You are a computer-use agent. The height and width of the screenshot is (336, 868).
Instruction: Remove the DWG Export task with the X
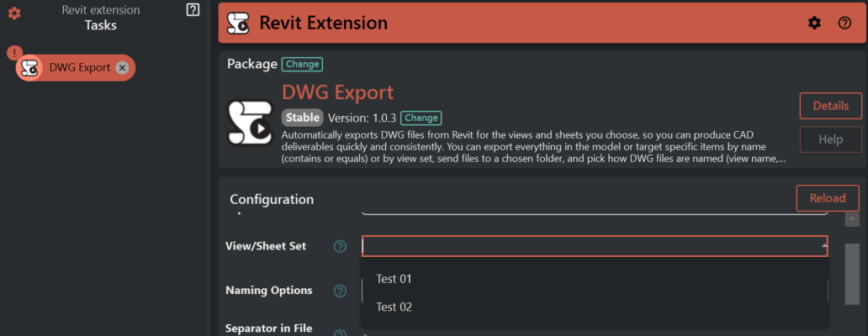pos(122,68)
